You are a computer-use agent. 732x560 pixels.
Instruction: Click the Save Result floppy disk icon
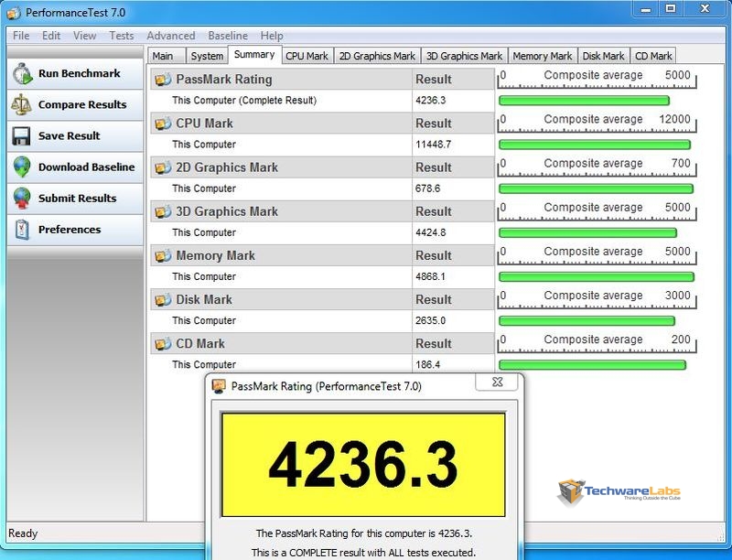click(21, 135)
